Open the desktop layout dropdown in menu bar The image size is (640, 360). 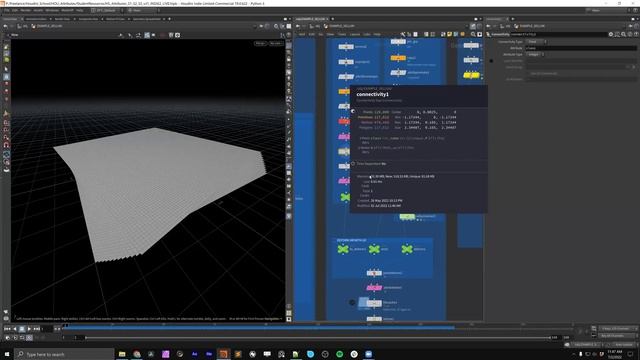(x=107, y=10)
